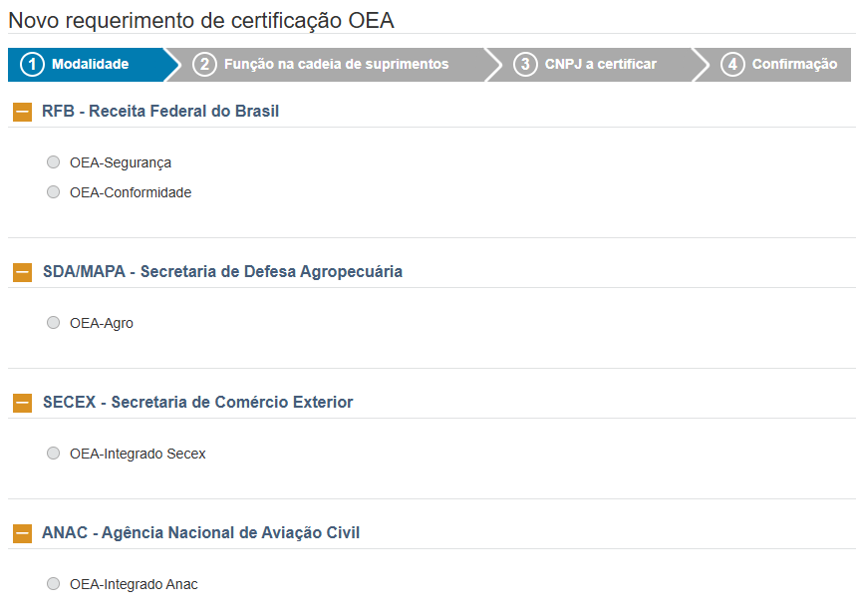Collapse the RFB section minus icon
The height and width of the screenshot is (616, 856).
pyautogui.click(x=22, y=112)
